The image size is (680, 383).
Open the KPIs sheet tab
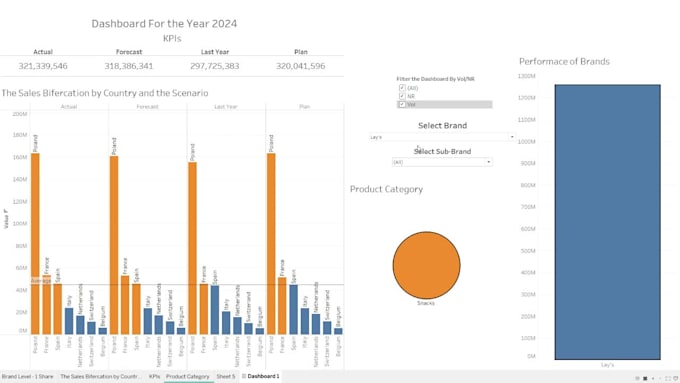[154, 376]
